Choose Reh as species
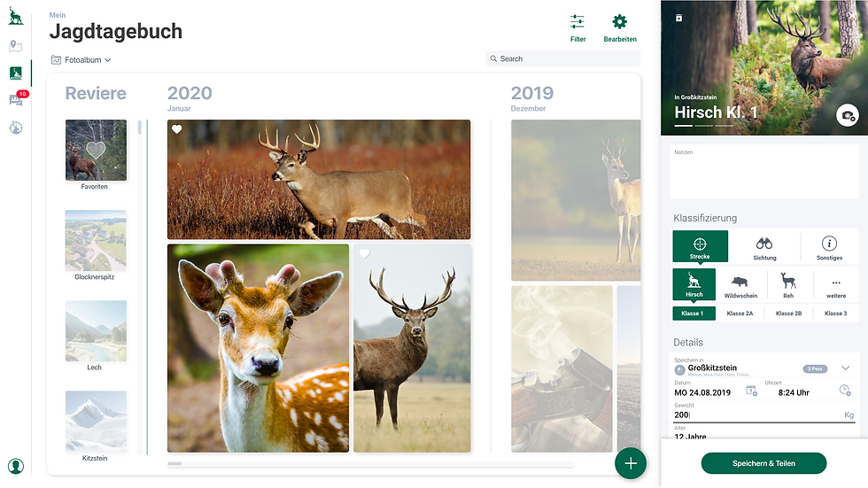 [x=788, y=285]
